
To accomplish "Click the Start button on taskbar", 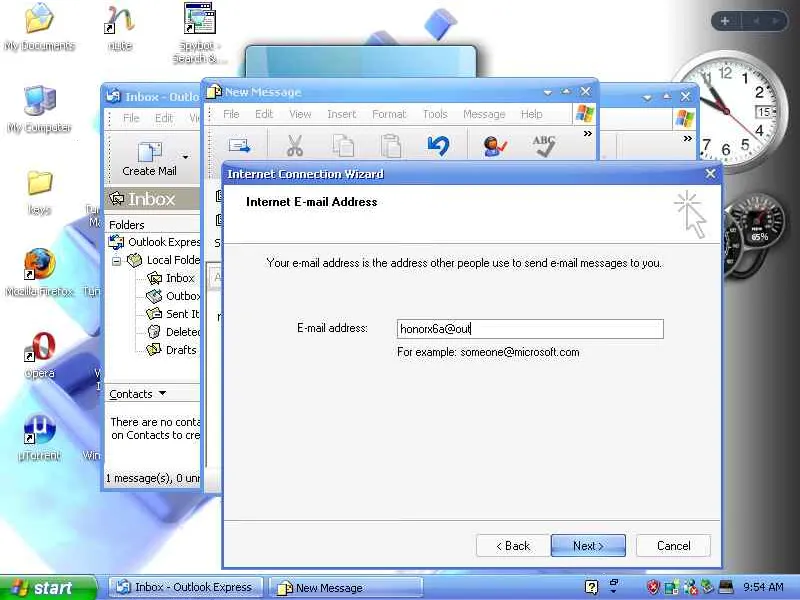I will [48, 588].
